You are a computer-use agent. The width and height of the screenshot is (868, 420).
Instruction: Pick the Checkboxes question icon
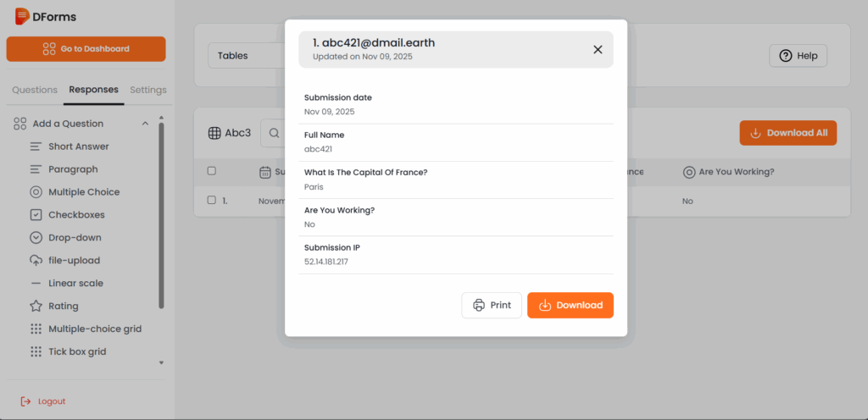point(36,215)
